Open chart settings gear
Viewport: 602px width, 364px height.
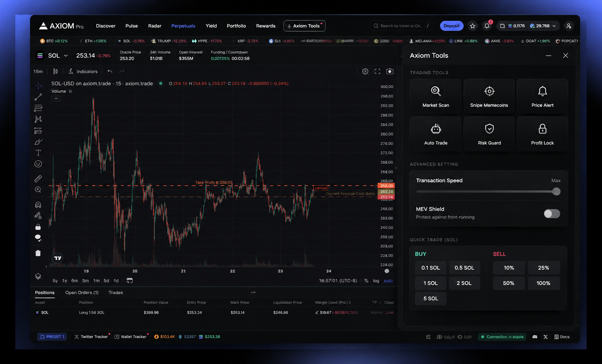point(365,71)
